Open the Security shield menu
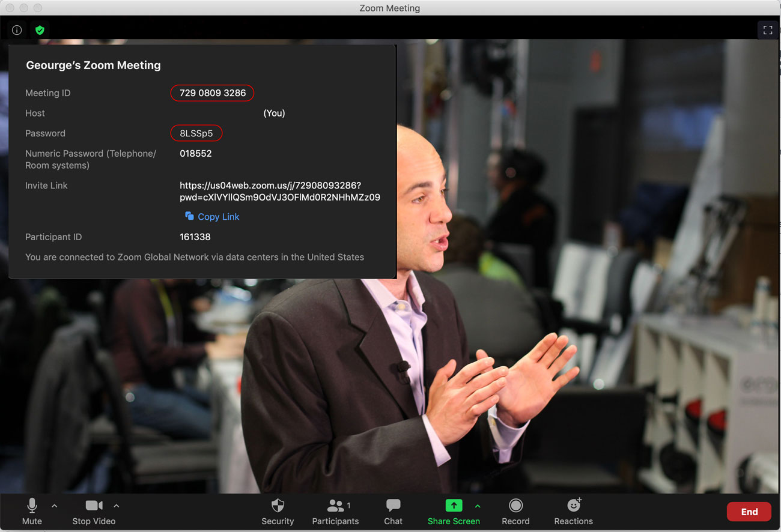Image resolution: width=781 pixels, height=532 pixels. click(x=278, y=512)
